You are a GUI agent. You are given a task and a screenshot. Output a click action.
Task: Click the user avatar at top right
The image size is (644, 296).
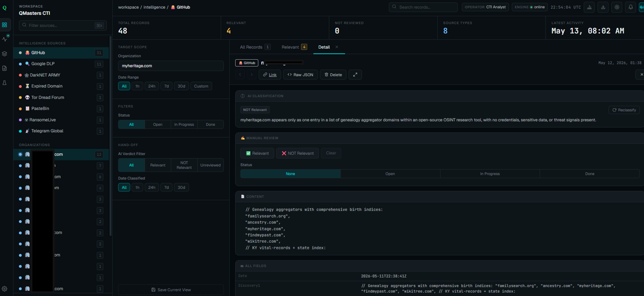(x=641, y=7)
